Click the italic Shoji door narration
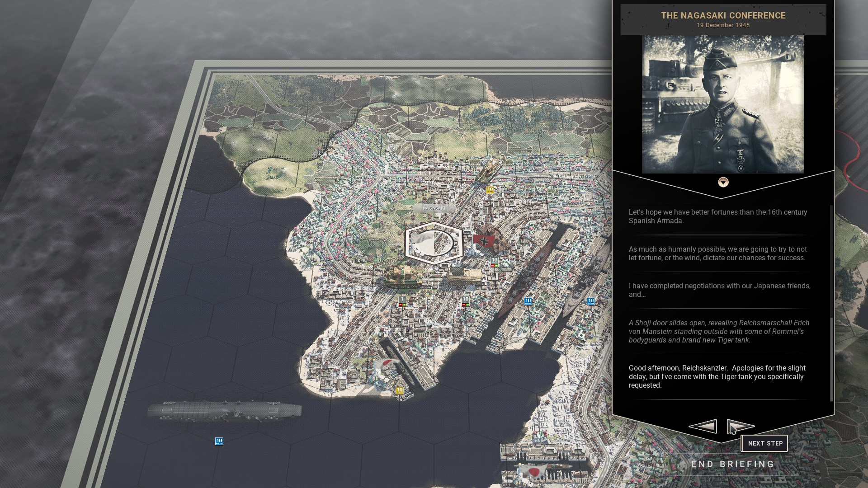The image size is (868, 488). pos(720,331)
